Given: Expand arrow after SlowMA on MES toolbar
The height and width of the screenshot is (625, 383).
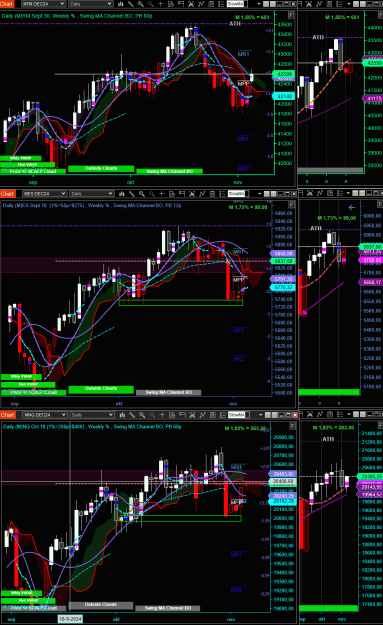Looking at the screenshot, I should tap(260, 194).
